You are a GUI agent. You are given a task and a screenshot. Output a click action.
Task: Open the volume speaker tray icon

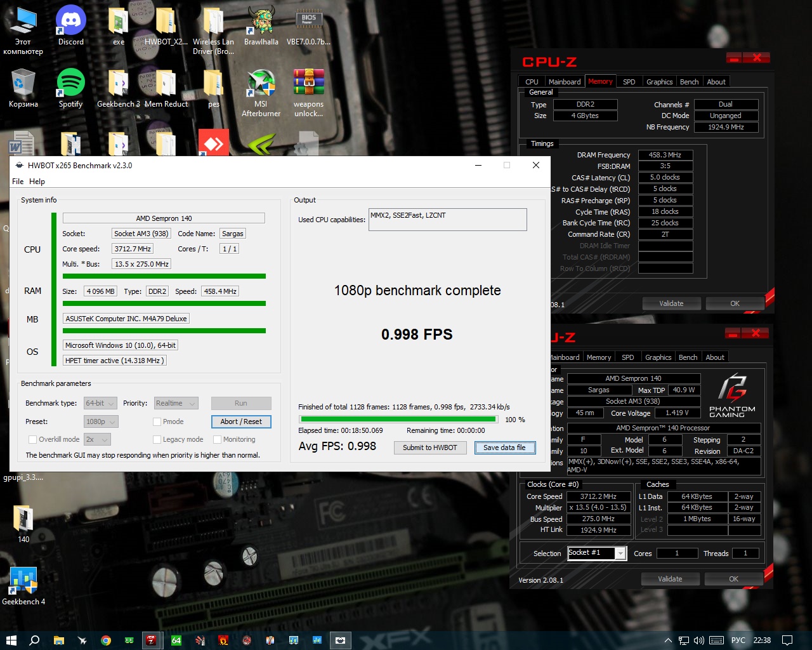[x=699, y=640]
